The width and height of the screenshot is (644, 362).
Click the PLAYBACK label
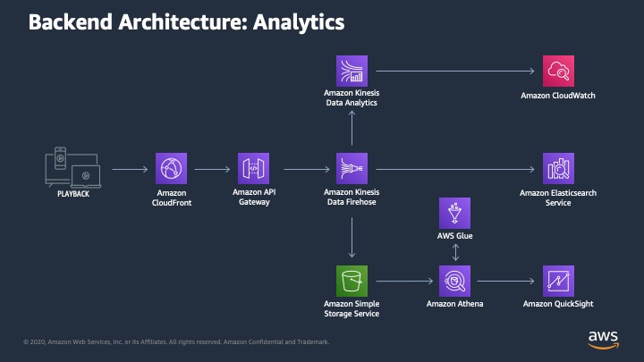point(73,194)
